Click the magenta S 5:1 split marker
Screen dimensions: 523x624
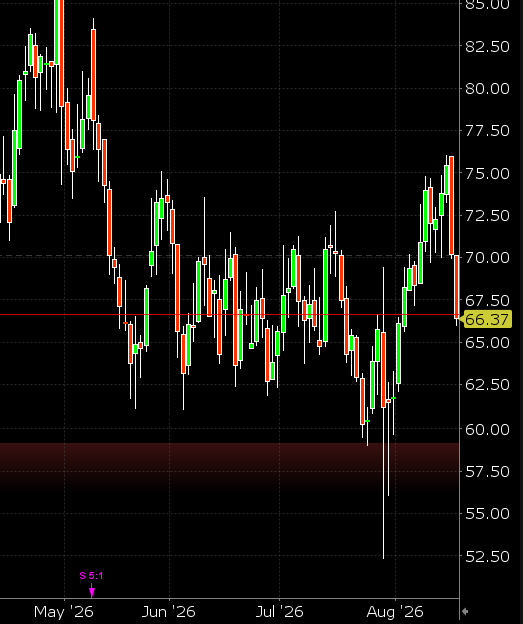(91, 575)
